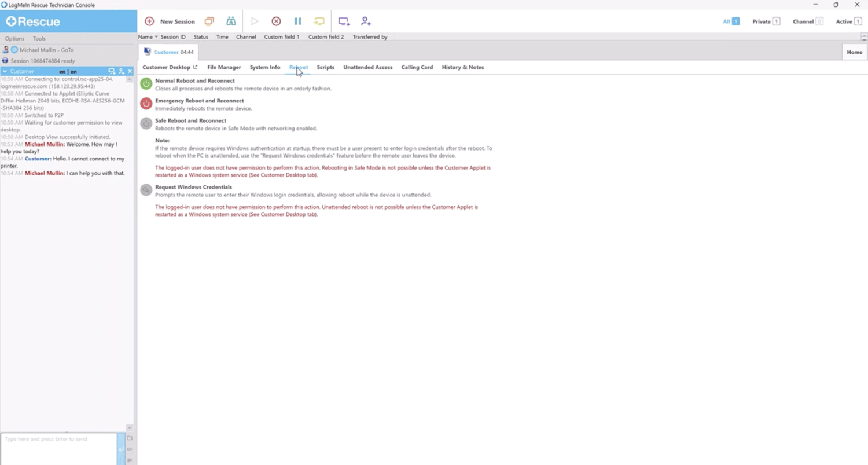Collapse the Customer chat panel chevron

pos(5,71)
